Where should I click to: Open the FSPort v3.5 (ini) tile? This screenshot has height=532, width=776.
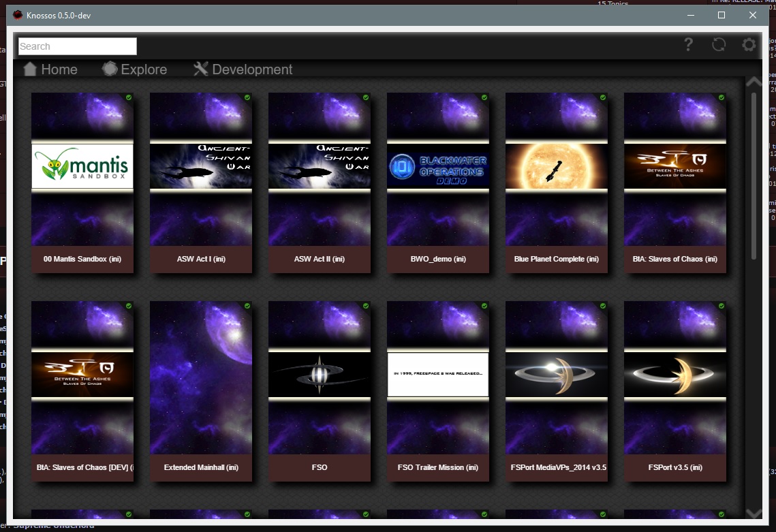click(675, 391)
